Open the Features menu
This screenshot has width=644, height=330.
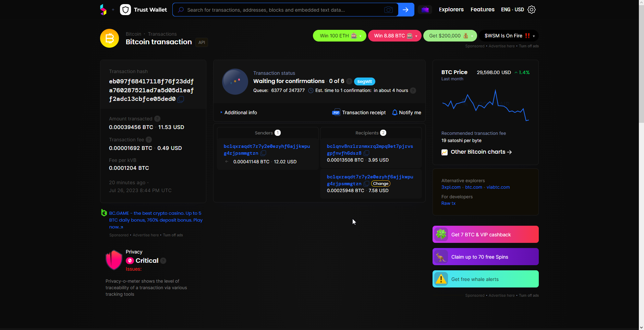[482, 10]
